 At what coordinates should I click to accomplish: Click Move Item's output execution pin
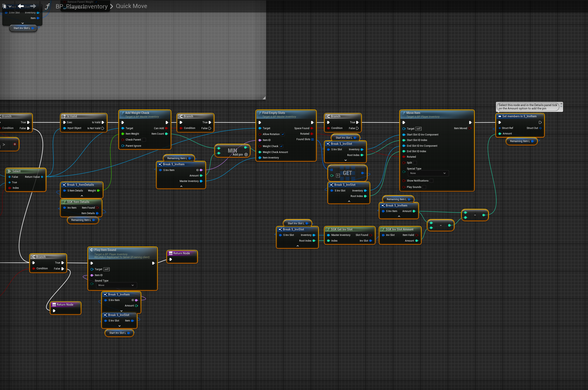click(470, 122)
